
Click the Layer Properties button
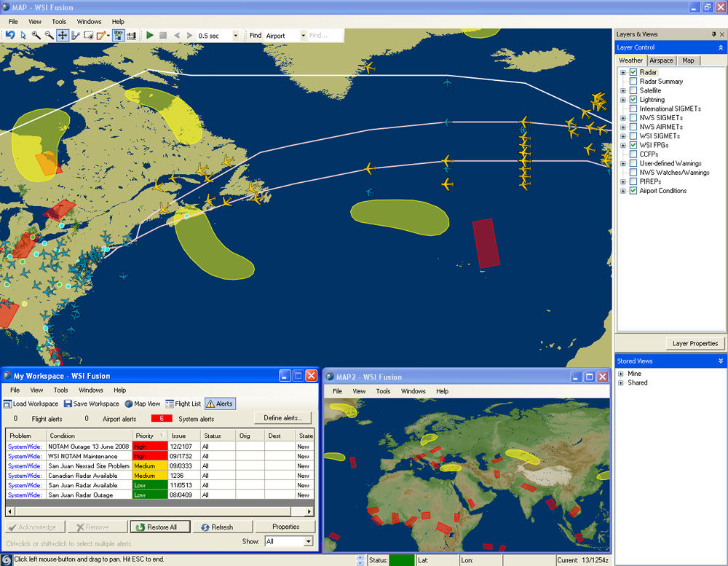point(695,343)
